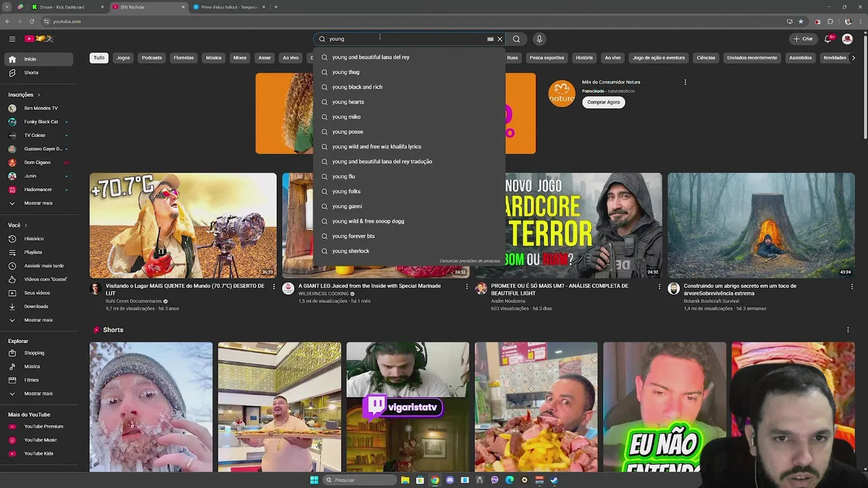The height and width of the screenshot is (488, 868).
Task: Open Playlists in the sidebar
Action: click(x=40, y=252)
